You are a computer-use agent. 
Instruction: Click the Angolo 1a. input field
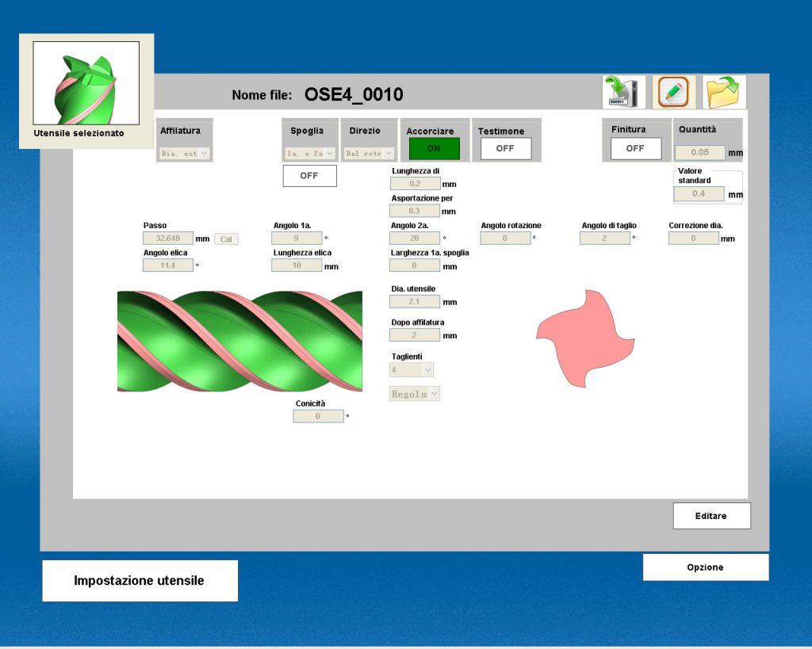(297, 238)
